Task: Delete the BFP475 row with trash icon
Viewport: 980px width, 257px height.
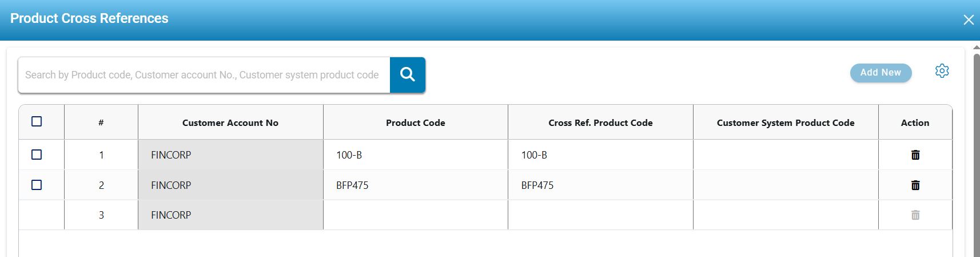Action: pos(915,185)
